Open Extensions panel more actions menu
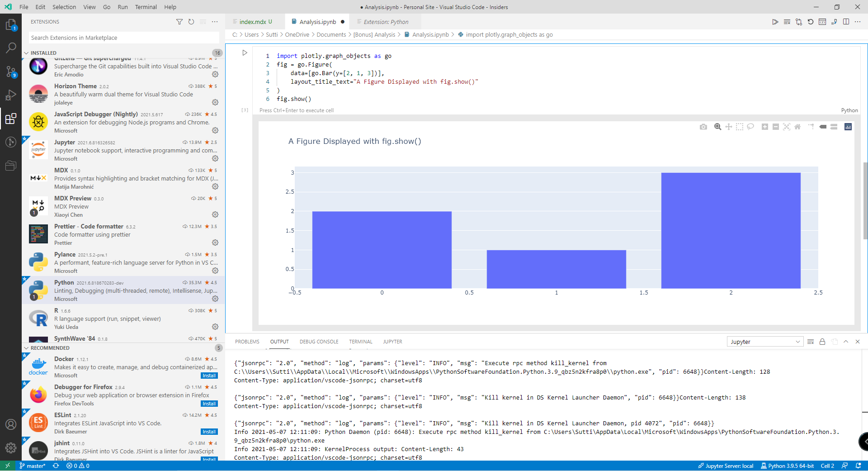The image size is (868, 471). click(x=215, y=22)
